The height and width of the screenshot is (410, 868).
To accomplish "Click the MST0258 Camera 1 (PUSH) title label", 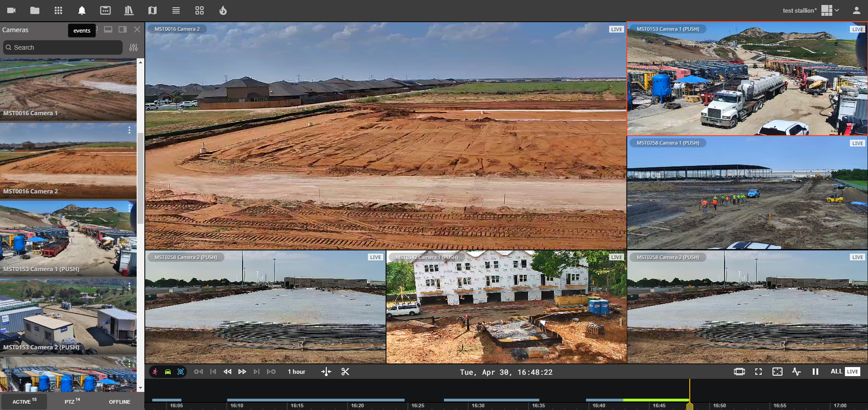I will coord(668,143).
